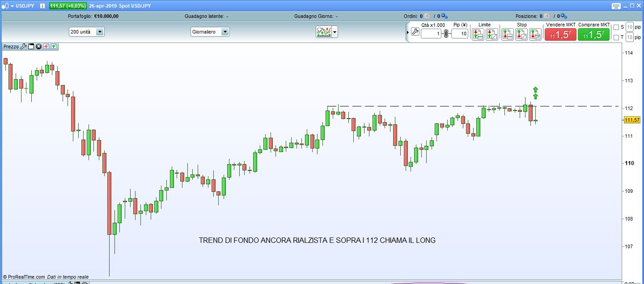This screenshot has height=284, width=644.
Task: Open the Giornaliero timeframe dropdown
Action: (x=225, y=32)
